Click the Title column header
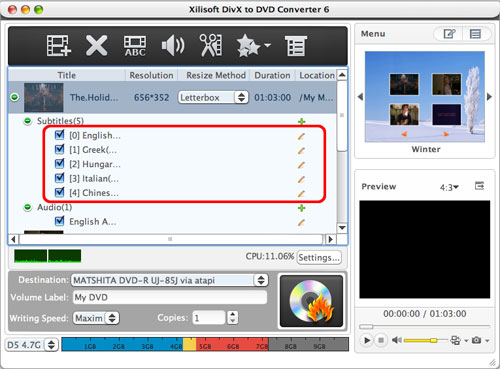500x369 pixels. [66, 75]
